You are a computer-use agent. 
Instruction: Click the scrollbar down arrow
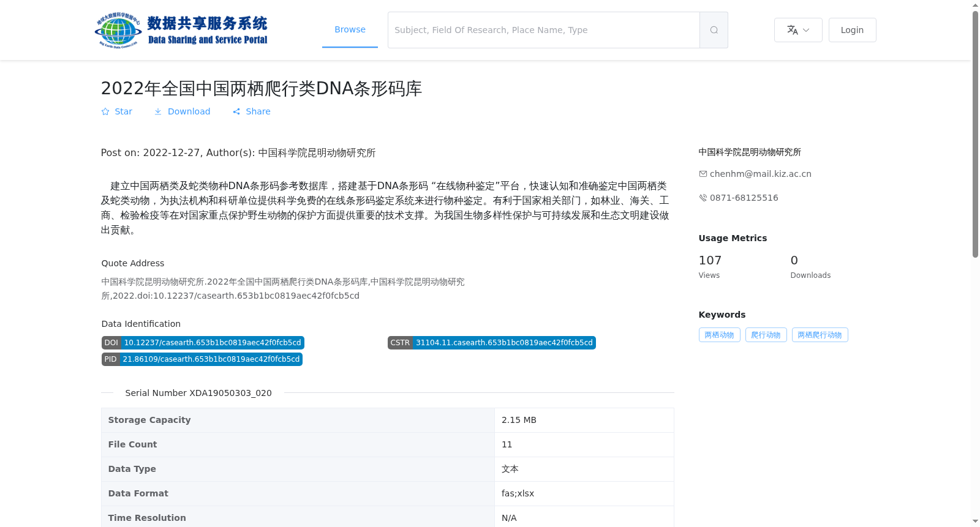975,521
